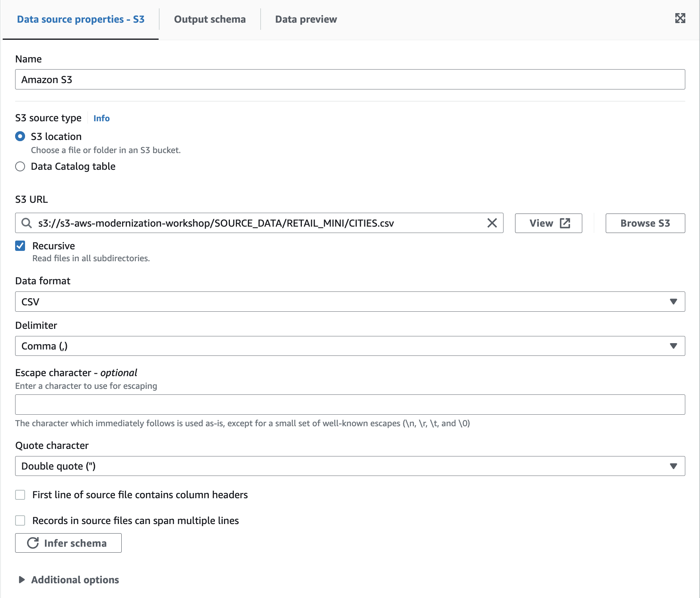
Task: Click the expand panel icon at top right
Action: coord(680,18)
